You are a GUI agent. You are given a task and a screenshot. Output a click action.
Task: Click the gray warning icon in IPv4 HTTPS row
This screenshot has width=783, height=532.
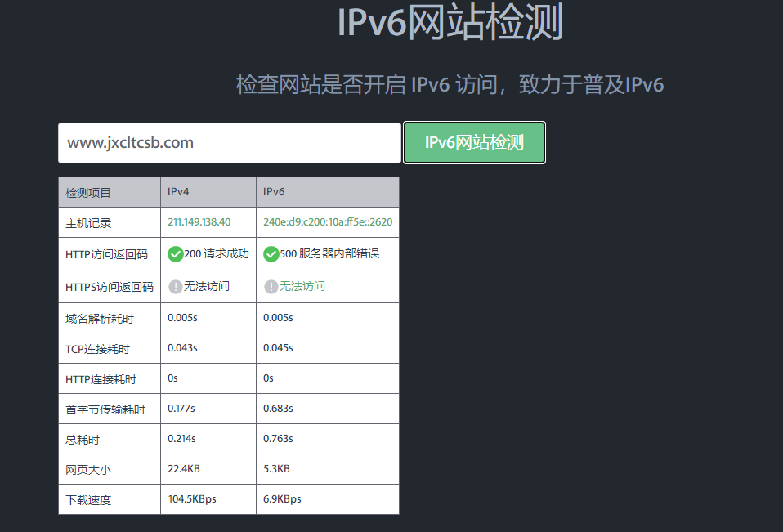coord(175,287)
